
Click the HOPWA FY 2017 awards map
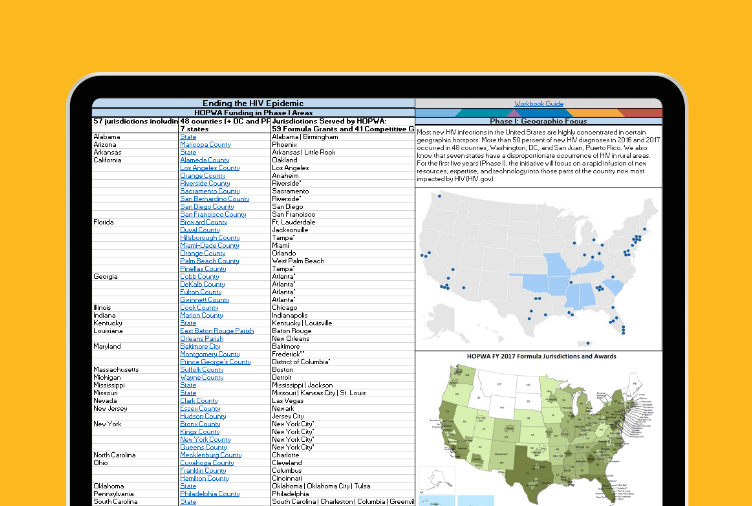pos(539,429)
